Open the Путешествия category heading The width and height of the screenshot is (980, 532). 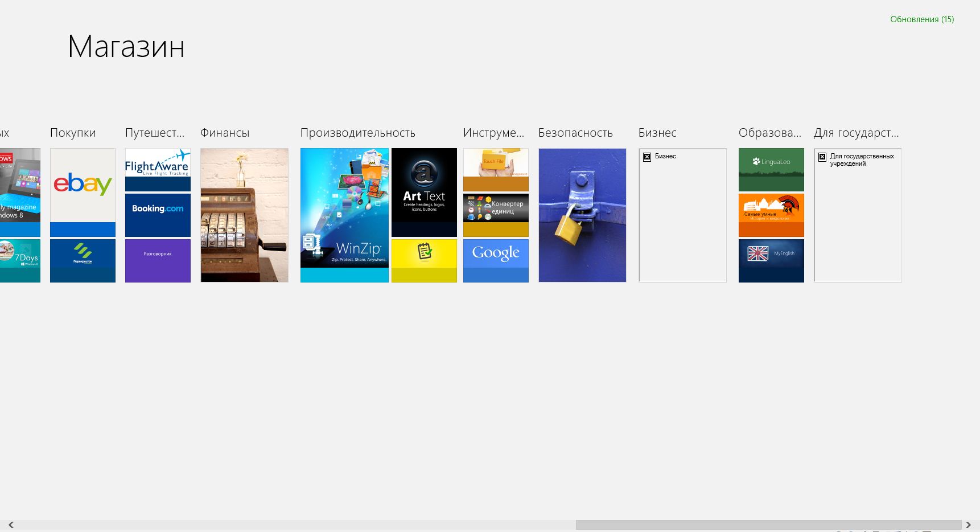(155, 133)
